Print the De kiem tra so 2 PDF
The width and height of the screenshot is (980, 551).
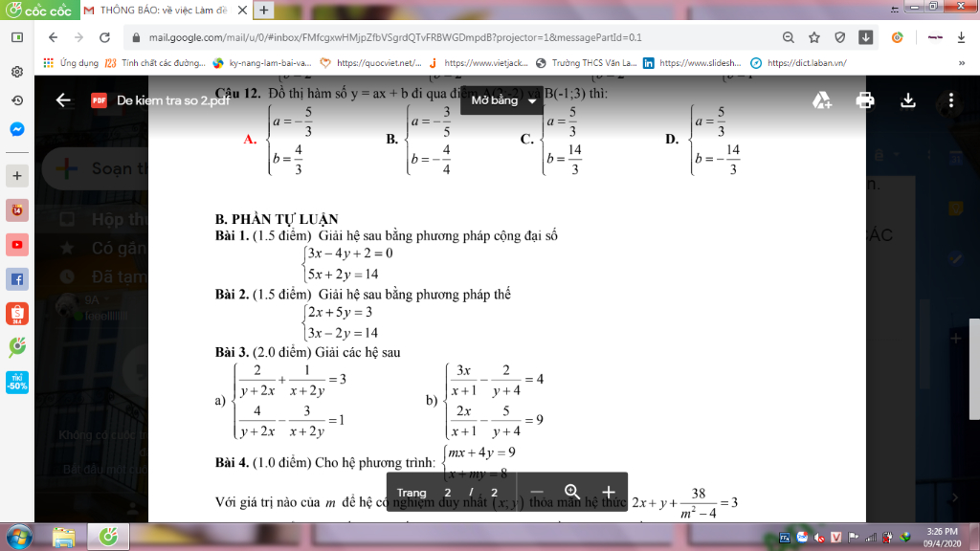[x=865, y=99]
